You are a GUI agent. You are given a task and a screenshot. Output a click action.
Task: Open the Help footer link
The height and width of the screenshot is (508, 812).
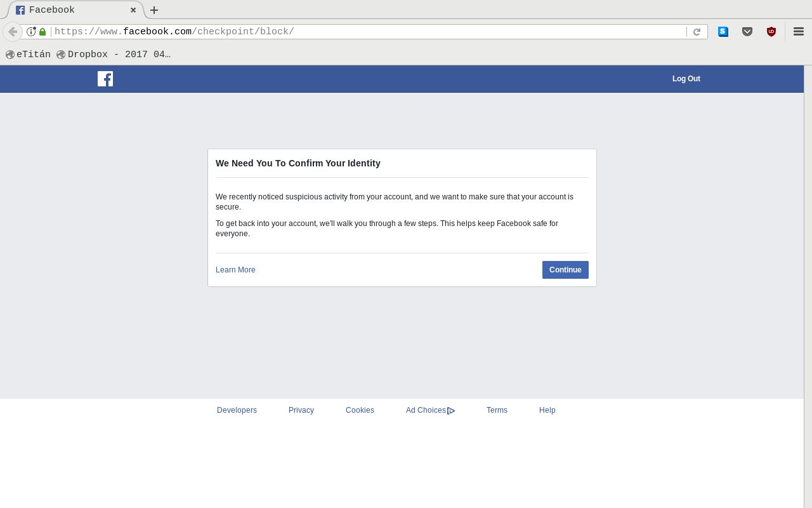547,410
